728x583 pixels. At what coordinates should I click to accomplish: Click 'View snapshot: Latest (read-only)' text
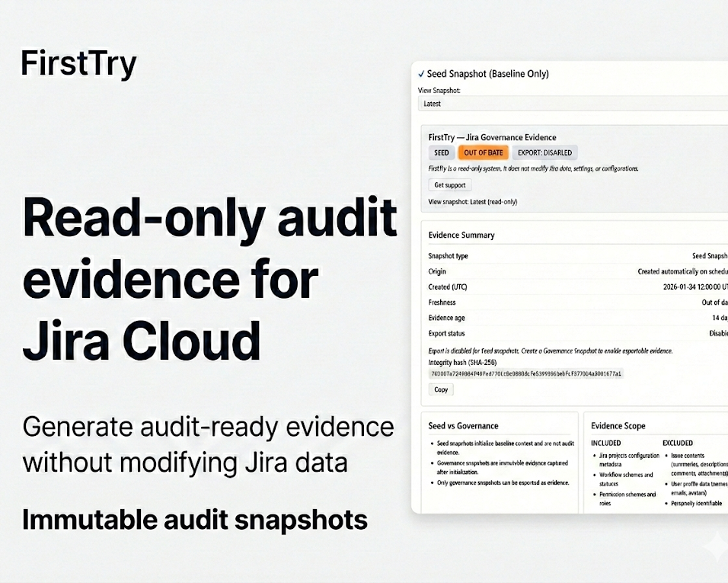[x=473, y=202]
